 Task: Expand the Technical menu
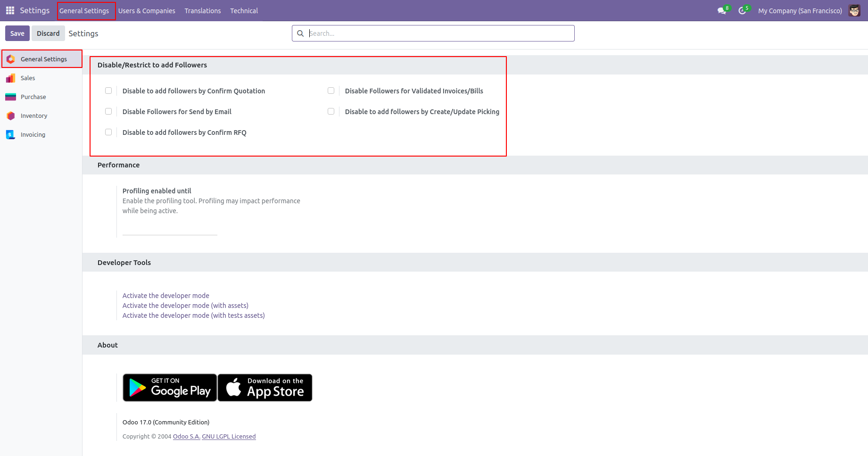pyautogui.click(x=244, y=11)
